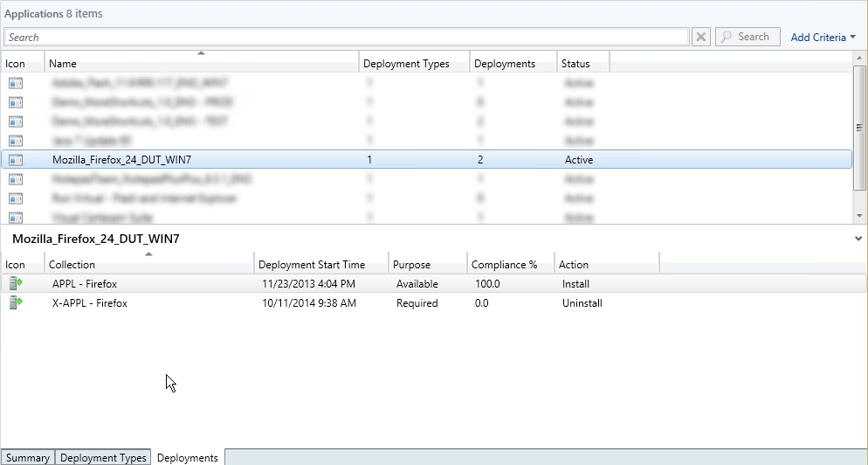Click the X-APPL - Firefox deployment icon
This screenshot has height=465, width=868.
(x=16, y=302)
